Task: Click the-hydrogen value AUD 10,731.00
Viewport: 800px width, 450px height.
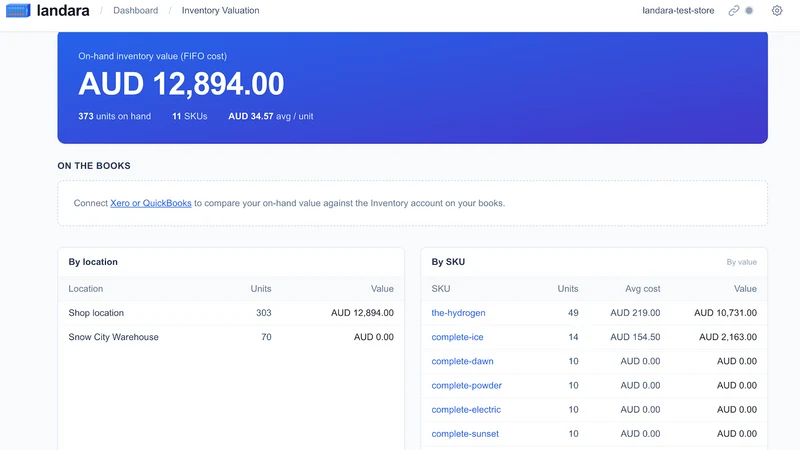Action: point(726,313)
